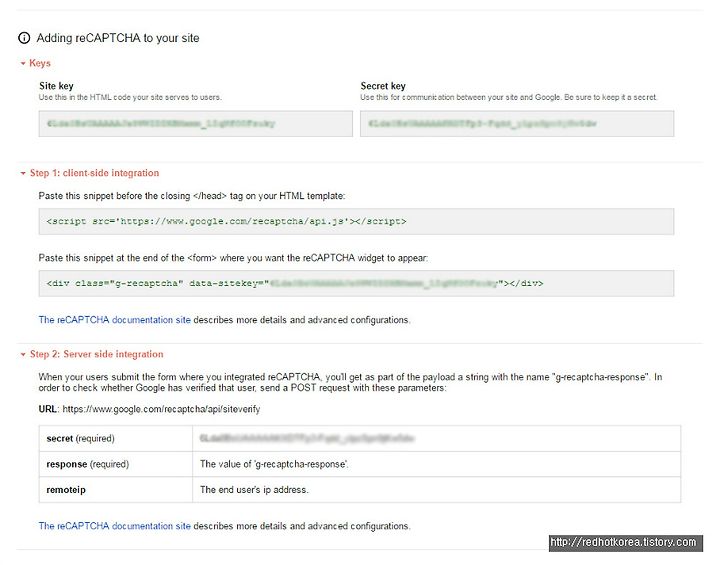Click the 'remoteip' table cell
720x565 pixels.
tap(116, 490)
